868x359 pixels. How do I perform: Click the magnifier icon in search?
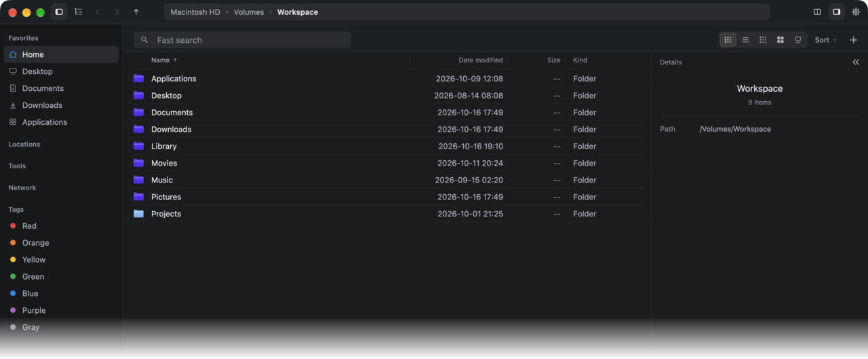coord(144,40)
